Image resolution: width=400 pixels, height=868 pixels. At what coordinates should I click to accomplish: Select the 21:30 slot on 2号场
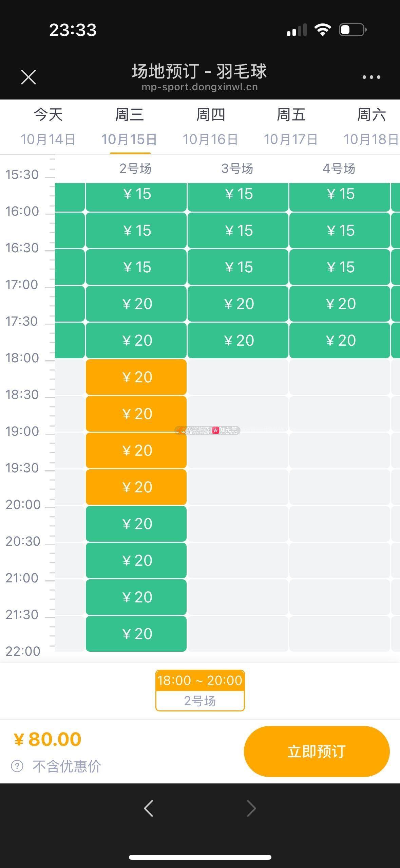(136, 634)
